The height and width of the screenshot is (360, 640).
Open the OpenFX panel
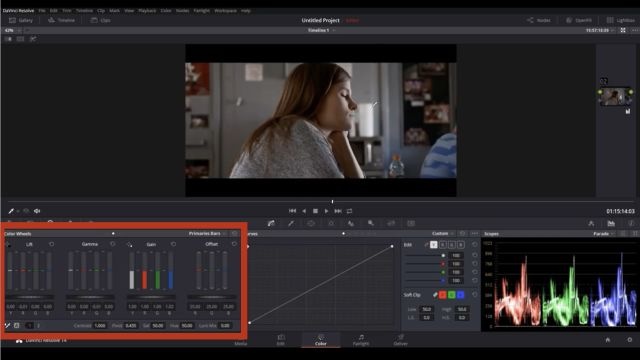pos(579,20)
